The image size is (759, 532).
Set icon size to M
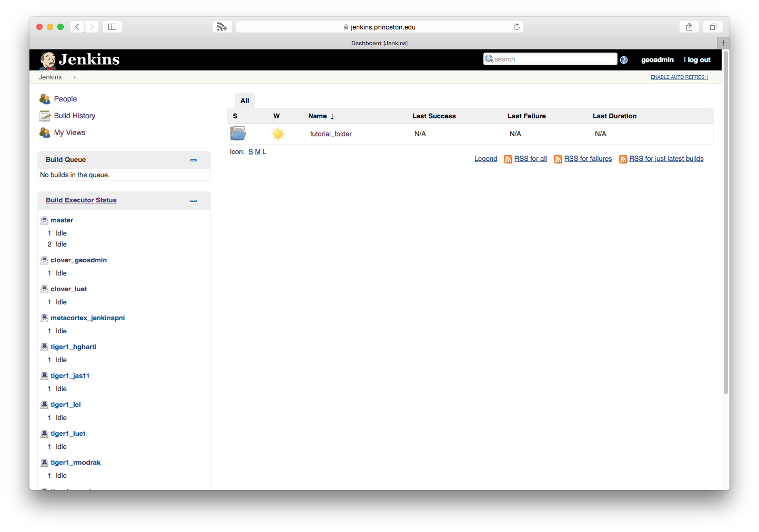[258, 152]
